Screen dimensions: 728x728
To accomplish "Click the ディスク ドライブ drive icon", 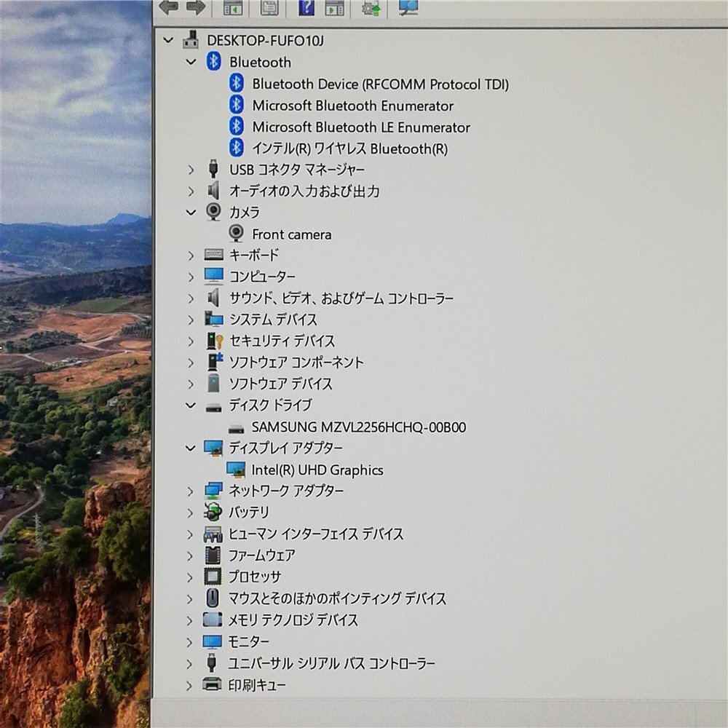I will (x=213, y=408).
